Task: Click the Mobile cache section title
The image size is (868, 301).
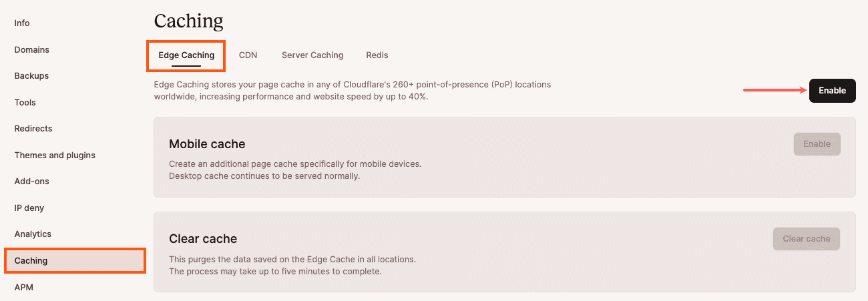Action: [207, 144]
